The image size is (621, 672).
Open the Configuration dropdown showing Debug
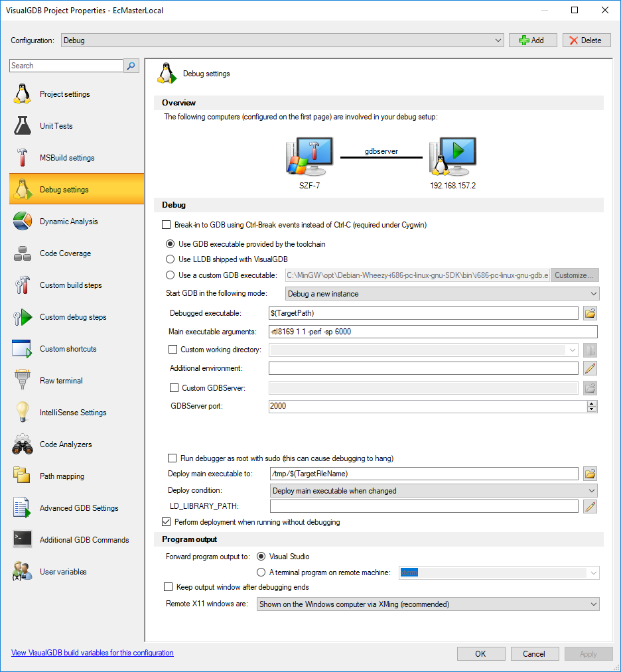(x=282, y=40)
